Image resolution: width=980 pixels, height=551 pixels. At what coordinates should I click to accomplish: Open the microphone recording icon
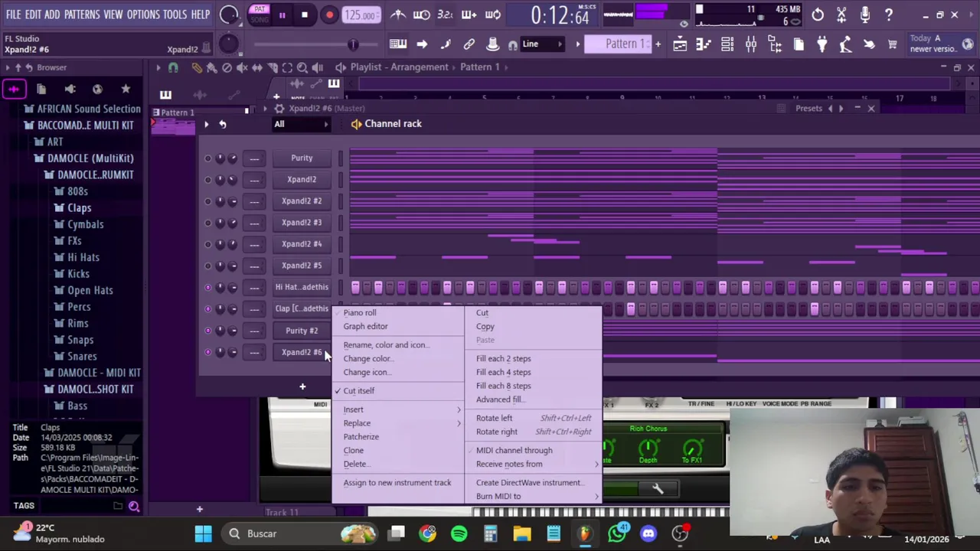click(x=865, y=15)
